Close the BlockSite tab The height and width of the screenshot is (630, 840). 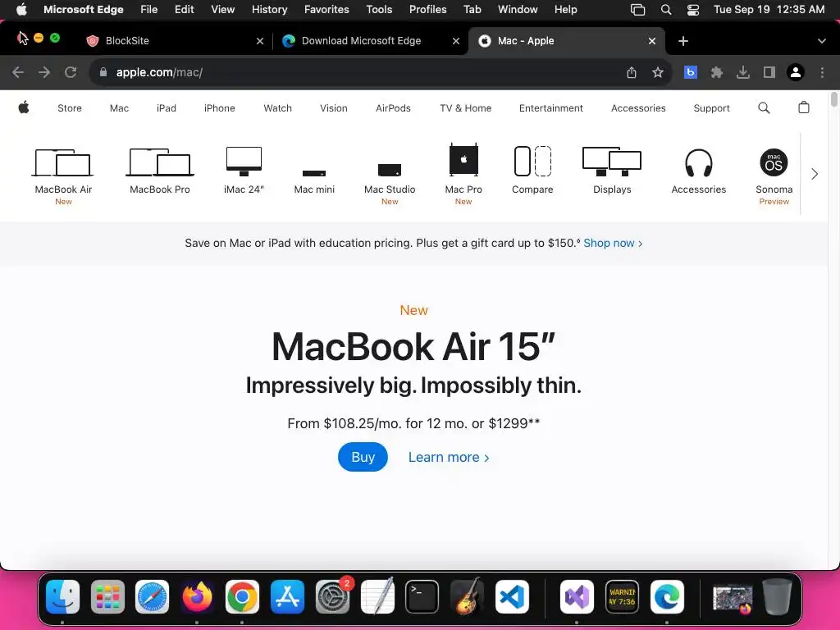tap(260, 41)
